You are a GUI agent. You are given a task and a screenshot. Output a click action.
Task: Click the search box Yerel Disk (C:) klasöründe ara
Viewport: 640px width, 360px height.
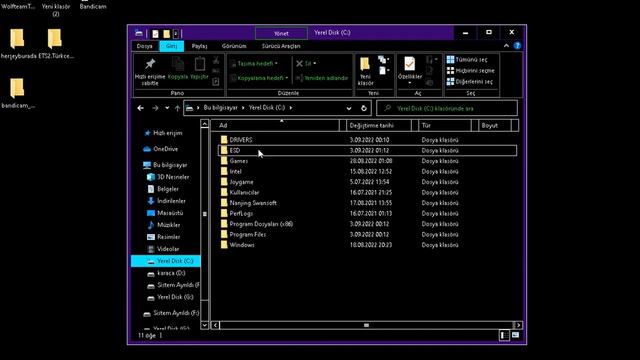(447, 109)
